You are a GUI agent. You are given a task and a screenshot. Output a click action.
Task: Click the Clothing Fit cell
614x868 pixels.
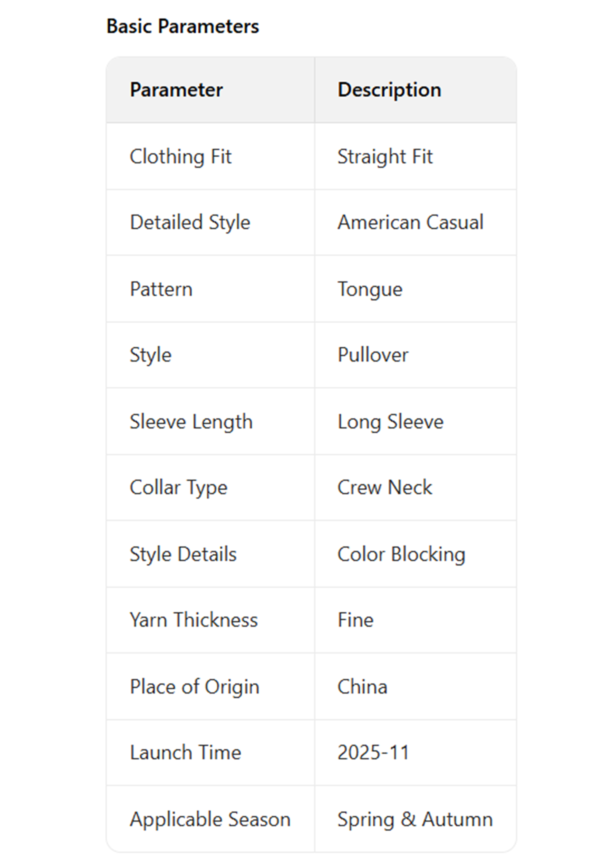[180, 157]
